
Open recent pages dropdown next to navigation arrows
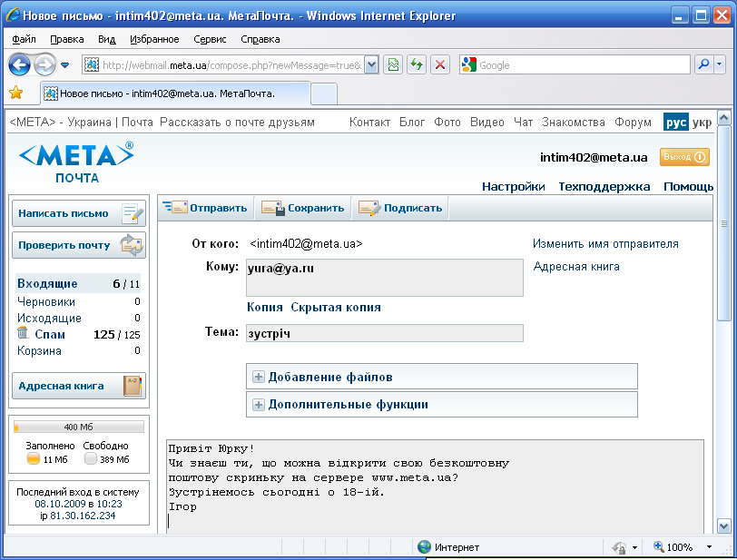tap(65, 65)
